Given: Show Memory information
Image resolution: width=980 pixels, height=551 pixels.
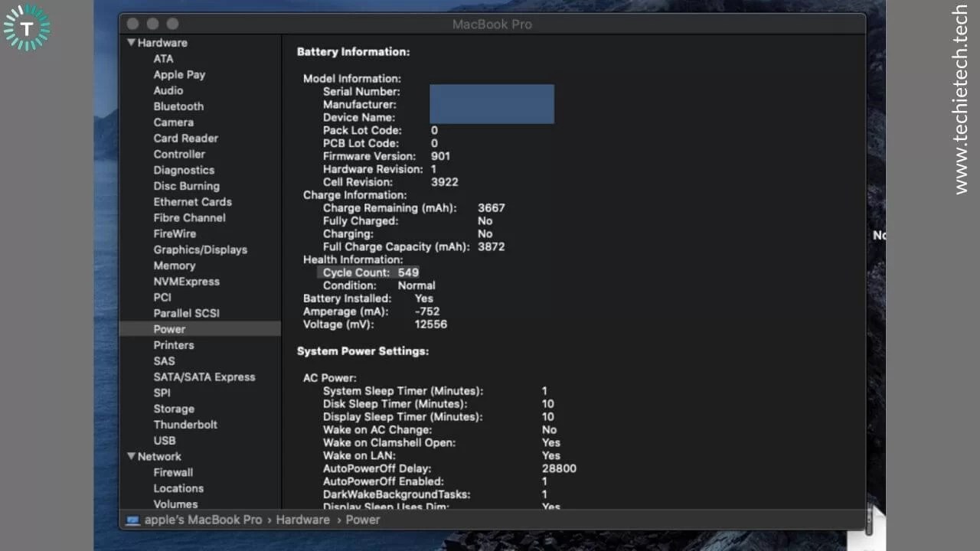Looking at the screenshot, I should click(x=175, y=266).
